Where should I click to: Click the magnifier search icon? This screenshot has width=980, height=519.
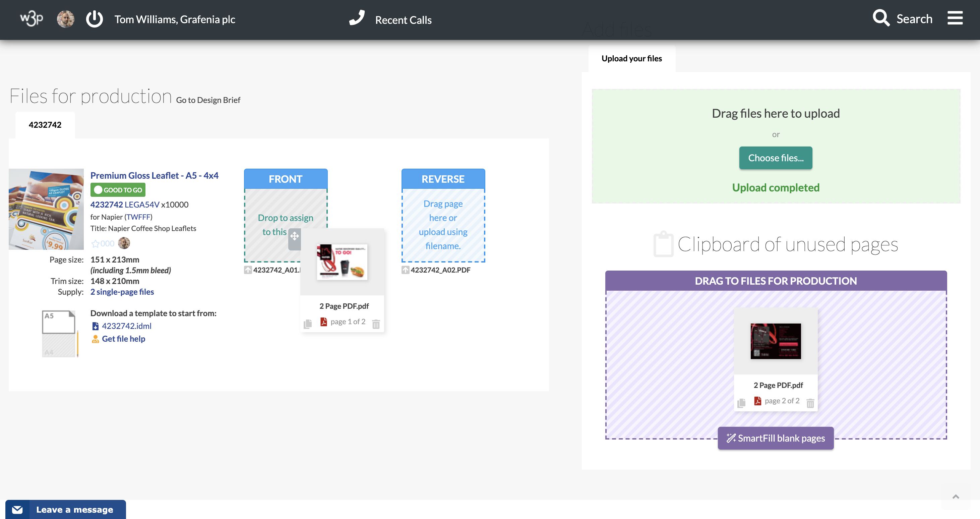coord(881,18)
